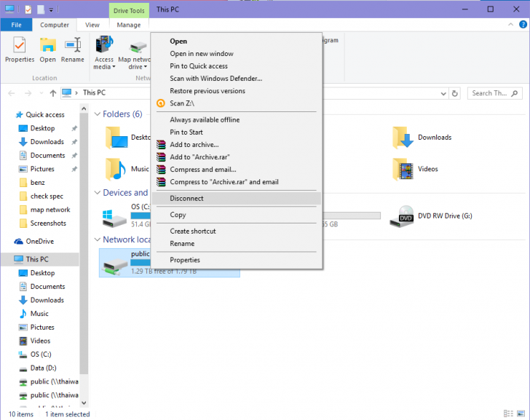Image resolution: width=530 pixels, height=420 pixels.
Task: Open the File tab
Action: click(16, 25)
